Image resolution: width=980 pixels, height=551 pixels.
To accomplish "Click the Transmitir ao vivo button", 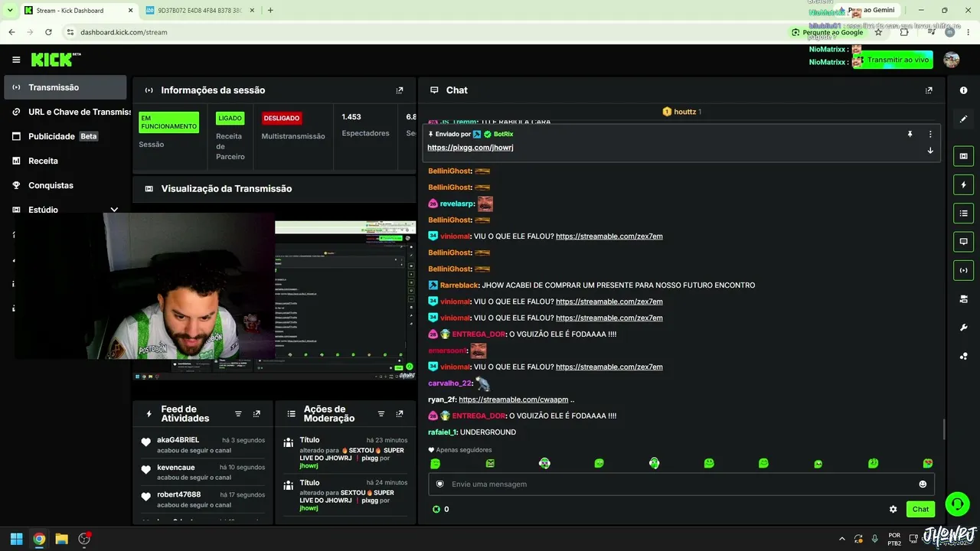I will point(893,60).
